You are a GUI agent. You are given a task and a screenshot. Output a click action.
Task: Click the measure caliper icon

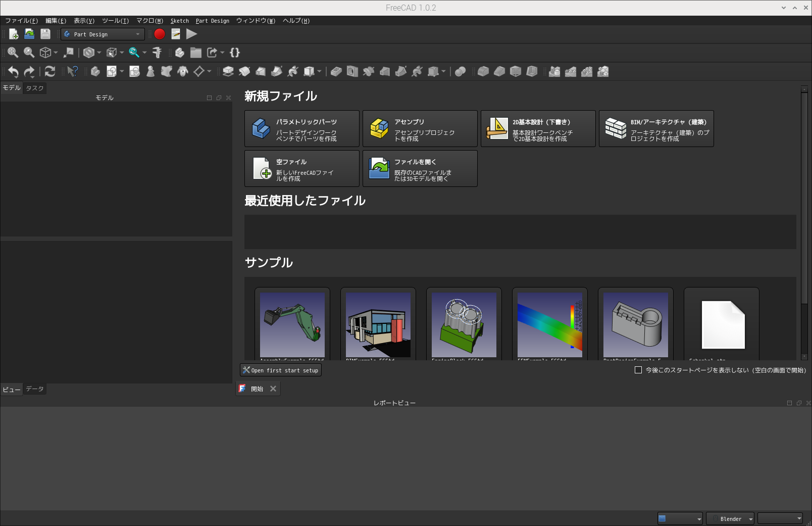point(157,53)
